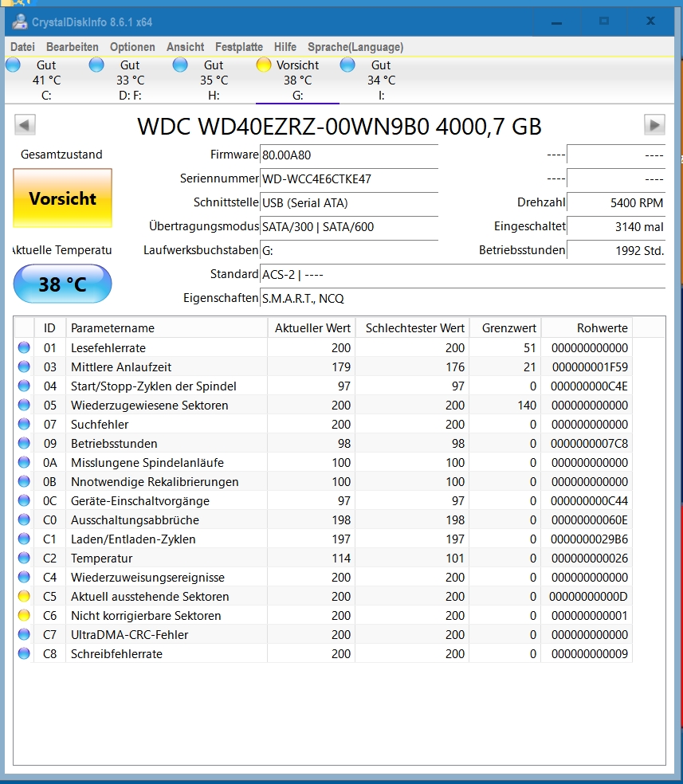Click the Parametername column header
The image size is (683, 784).
[x=167, y=328]
